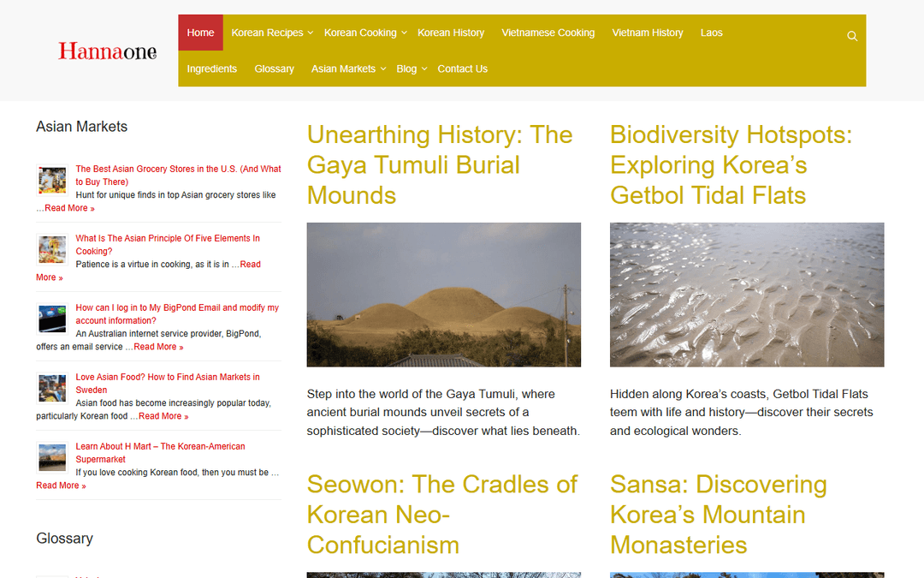Image resolution: width=924 pixels, height=578 pixels.
Task: Open the Best Asian Grocery Stores article link
Action: [x=178, y=176]
